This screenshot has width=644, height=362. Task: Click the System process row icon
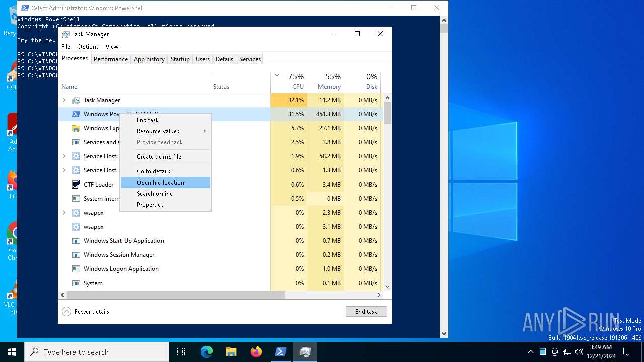point(76,283)
